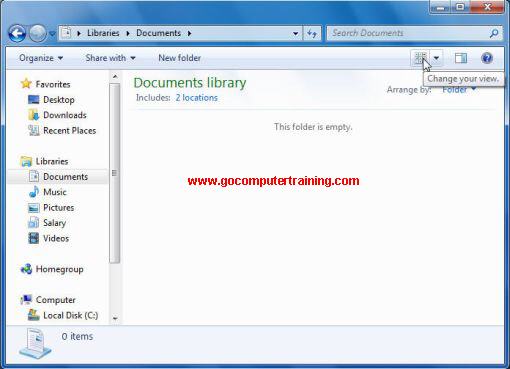
Task: Click the Documents library heading
Action: coord(190,83)
